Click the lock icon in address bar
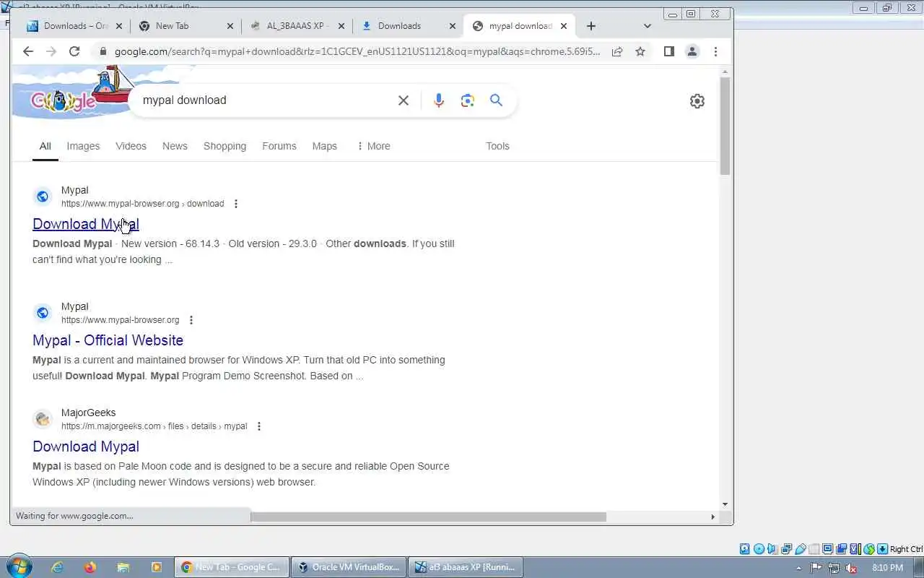Viewport: 924px width, 578px height. point(103,51)
